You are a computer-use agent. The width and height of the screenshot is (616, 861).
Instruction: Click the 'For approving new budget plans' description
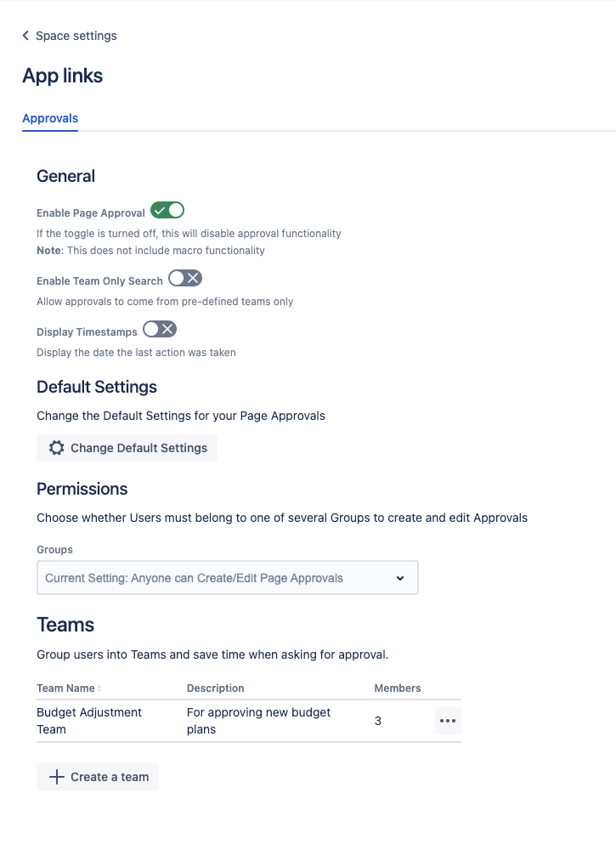point(258,721)
